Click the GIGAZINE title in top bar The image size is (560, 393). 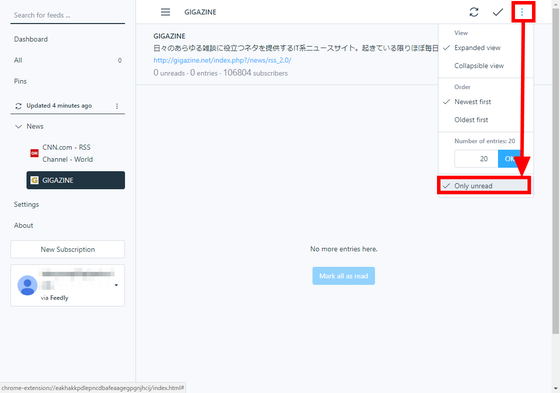(x=200, y=12)
